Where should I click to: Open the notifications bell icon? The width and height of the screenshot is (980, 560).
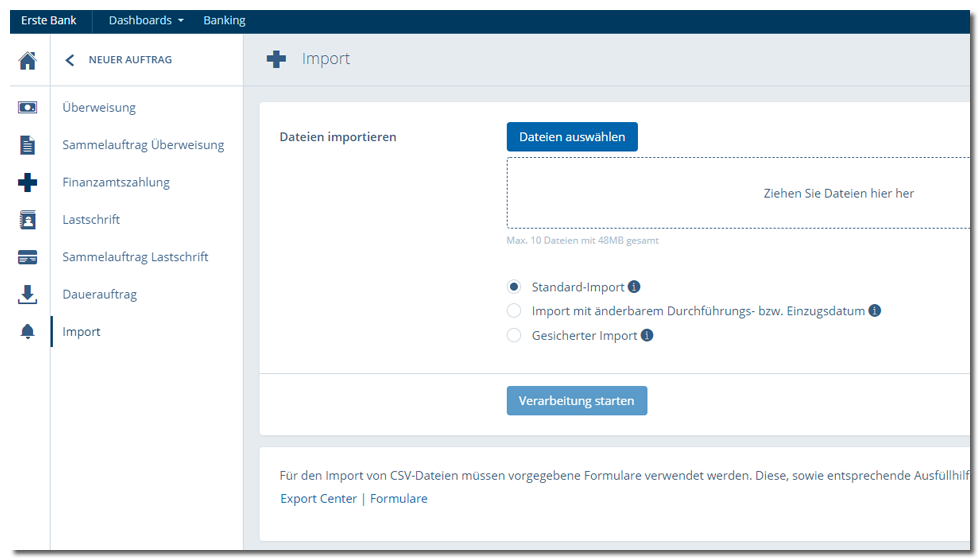point(28,331)
